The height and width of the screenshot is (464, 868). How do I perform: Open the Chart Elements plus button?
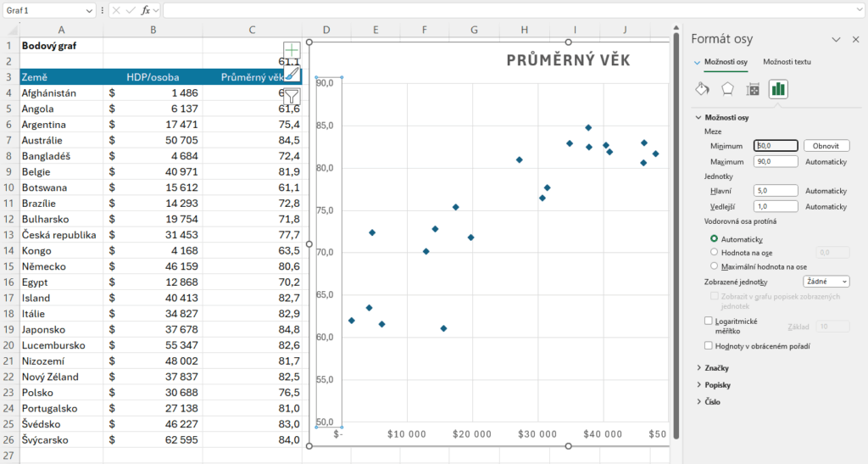(292, 51)
